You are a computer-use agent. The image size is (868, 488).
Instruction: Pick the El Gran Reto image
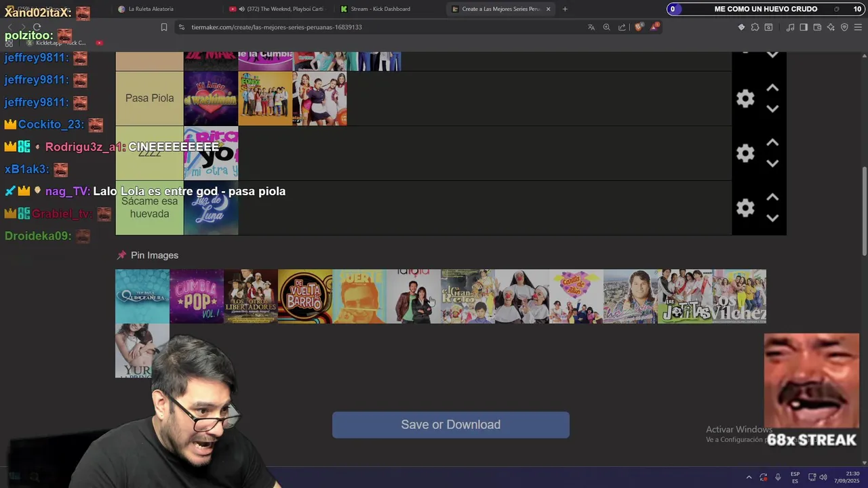click(x=468, y=296)
